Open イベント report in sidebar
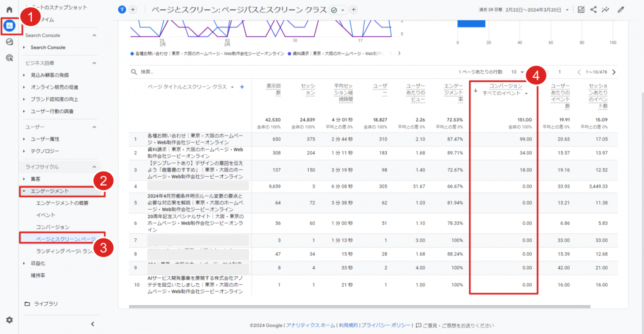The image size is (644, 334). click(x=46, y=215)
